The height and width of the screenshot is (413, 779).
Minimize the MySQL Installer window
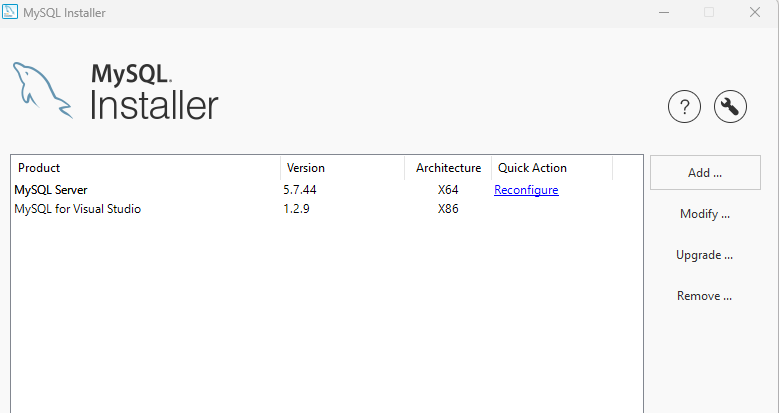[x=664, y=12]
